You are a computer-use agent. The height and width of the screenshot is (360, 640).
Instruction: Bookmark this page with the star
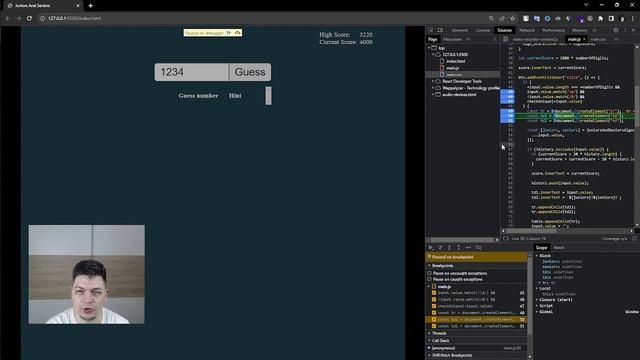tap(513, 18)
